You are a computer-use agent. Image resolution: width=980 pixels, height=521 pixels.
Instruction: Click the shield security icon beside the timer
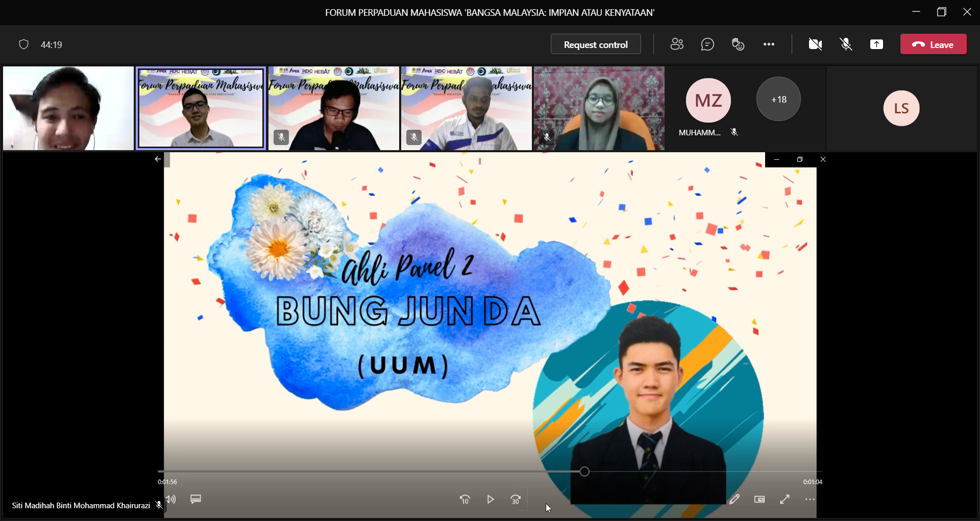23,44
